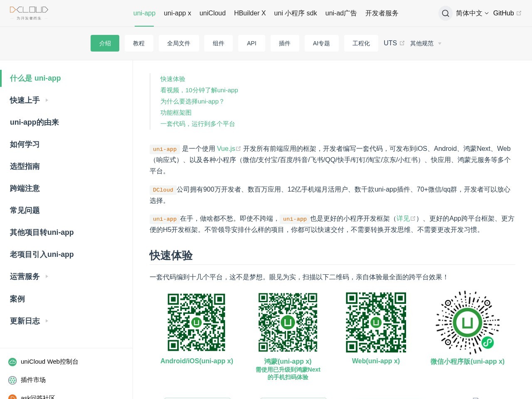Open 插件市场 link text
Image resolution: width=532 pixels, height=399 pixels.
tap(33, 380)
